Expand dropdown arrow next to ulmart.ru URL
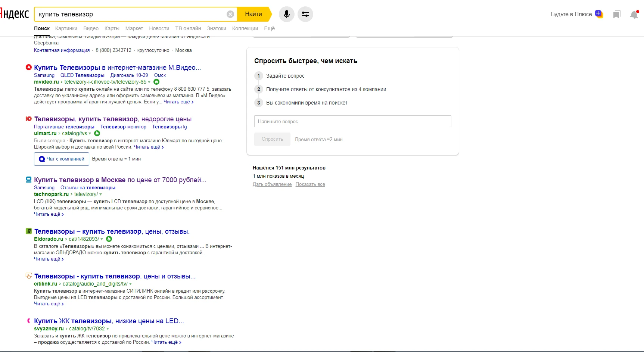Screen dimensions: 644x352 90,134
